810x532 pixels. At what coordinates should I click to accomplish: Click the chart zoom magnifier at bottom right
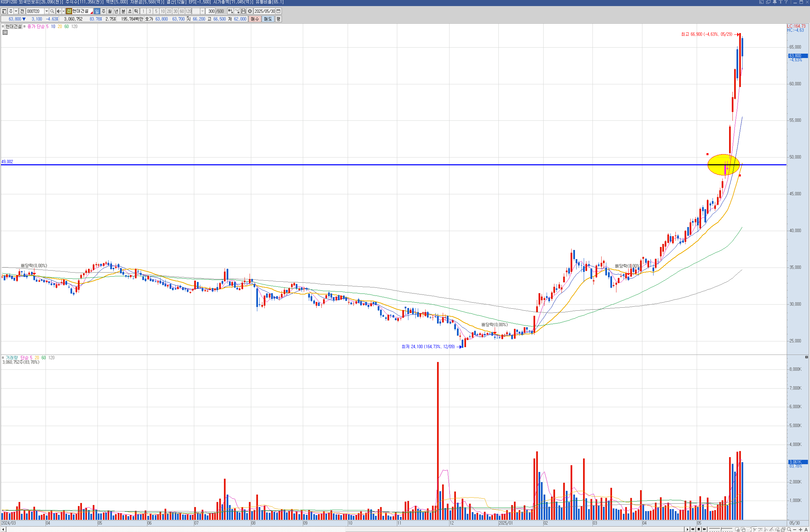(789, 529)
